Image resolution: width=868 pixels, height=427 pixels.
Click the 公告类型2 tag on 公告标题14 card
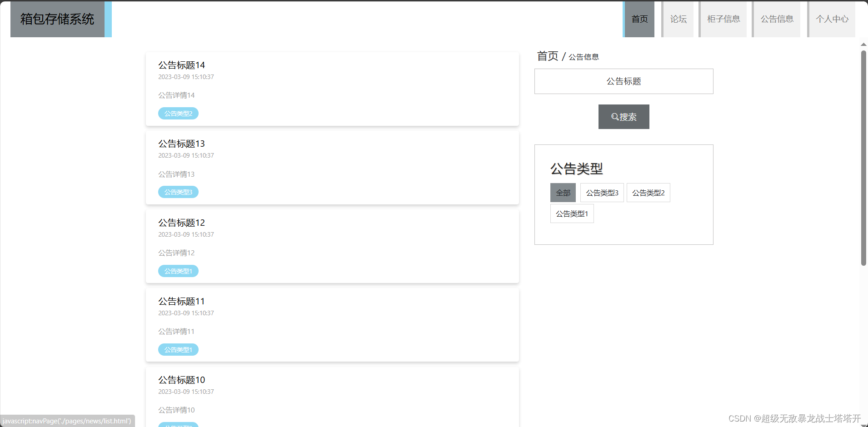178,114
